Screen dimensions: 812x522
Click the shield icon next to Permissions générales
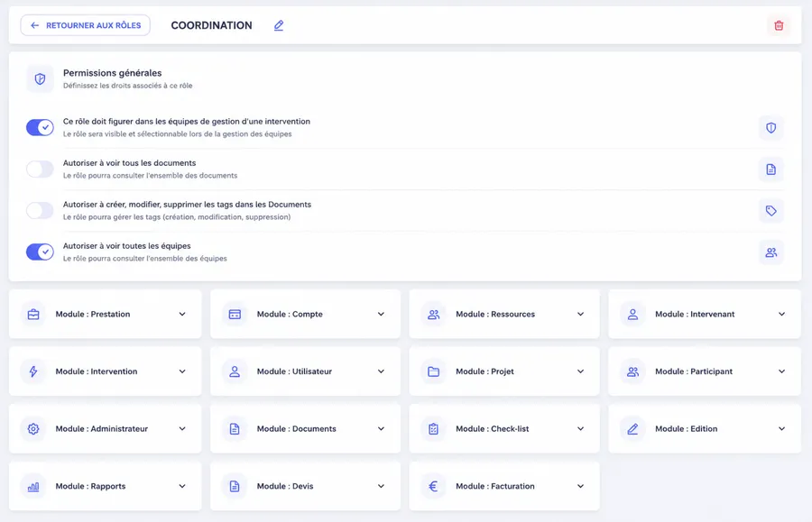(40, 78)
